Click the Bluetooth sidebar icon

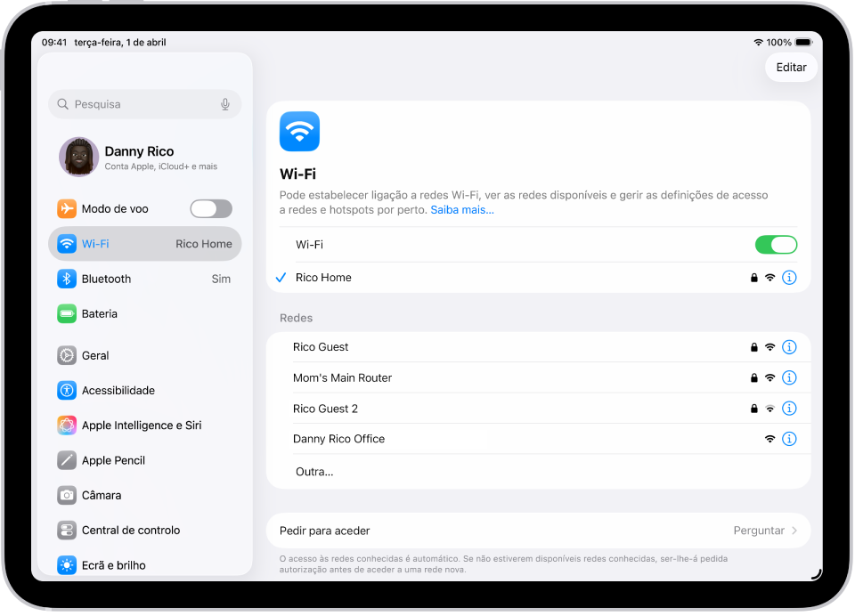pos(67,280)
